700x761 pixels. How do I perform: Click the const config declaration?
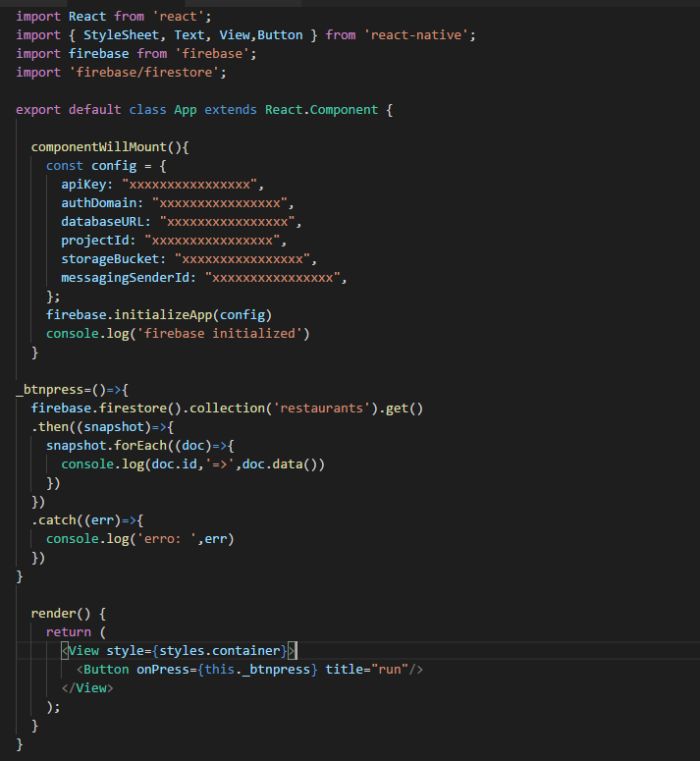pos(106,166)
